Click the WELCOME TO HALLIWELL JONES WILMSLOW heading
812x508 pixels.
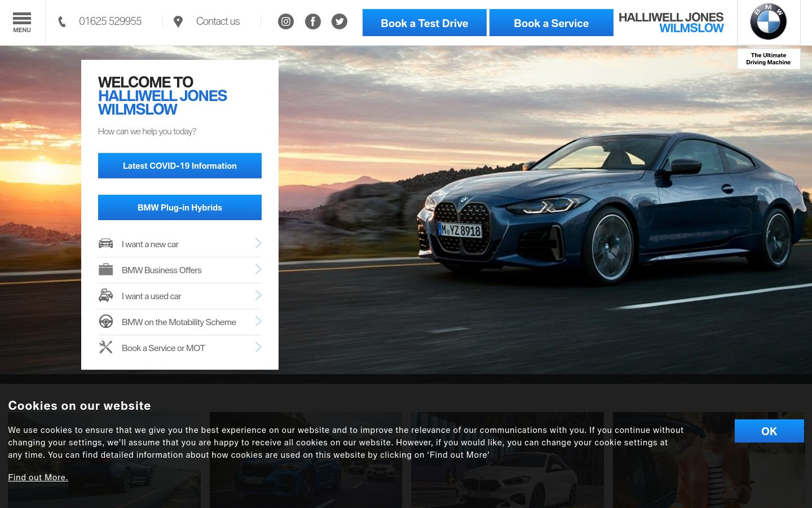point(162,96)
